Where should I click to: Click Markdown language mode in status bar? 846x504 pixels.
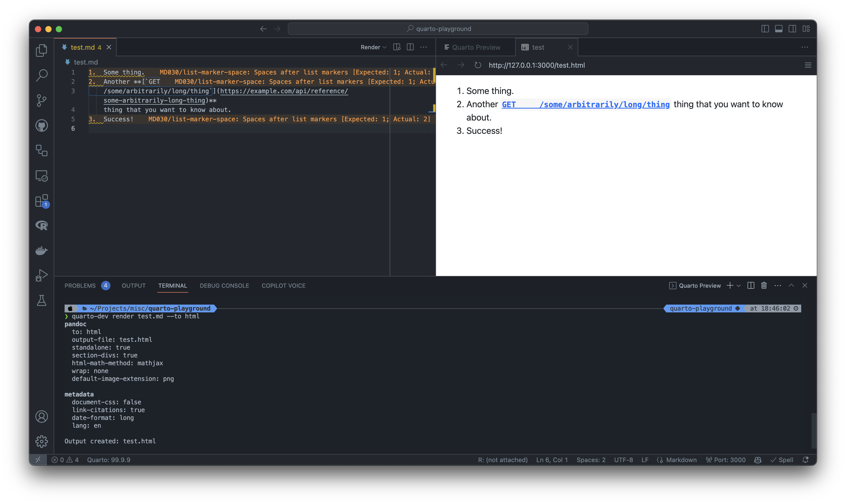pyautogui.click(x=681, y=459)
